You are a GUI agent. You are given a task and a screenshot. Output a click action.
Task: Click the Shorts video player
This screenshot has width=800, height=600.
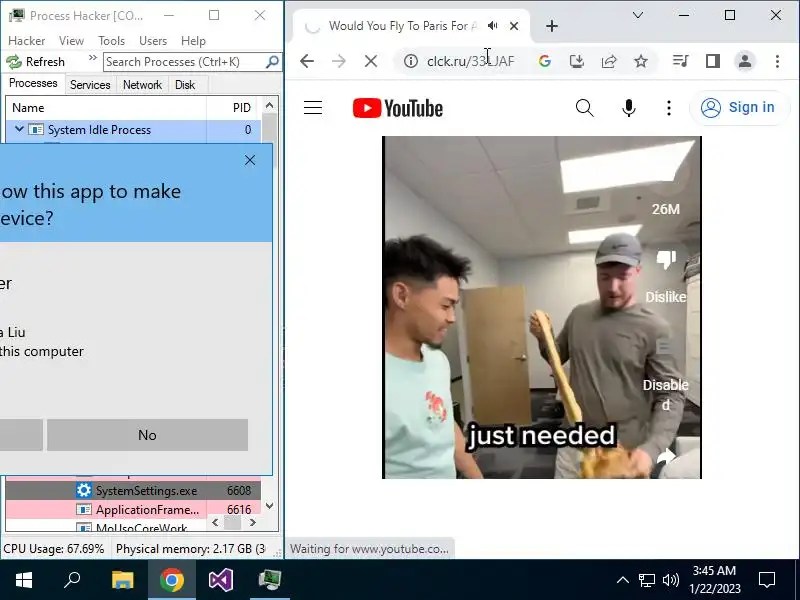point(542,307)
